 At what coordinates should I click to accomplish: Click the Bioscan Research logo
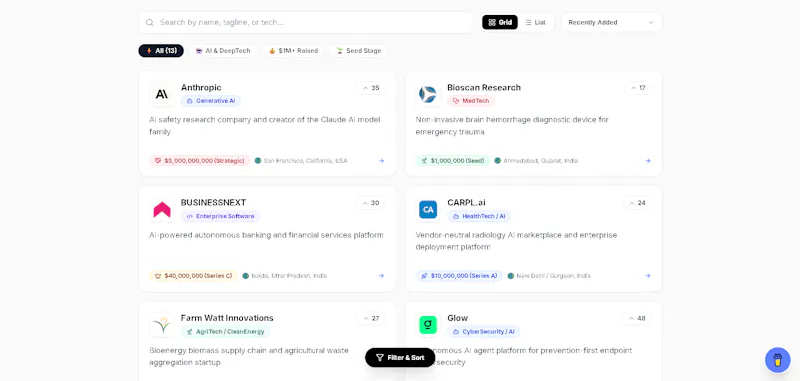point(428,94)
